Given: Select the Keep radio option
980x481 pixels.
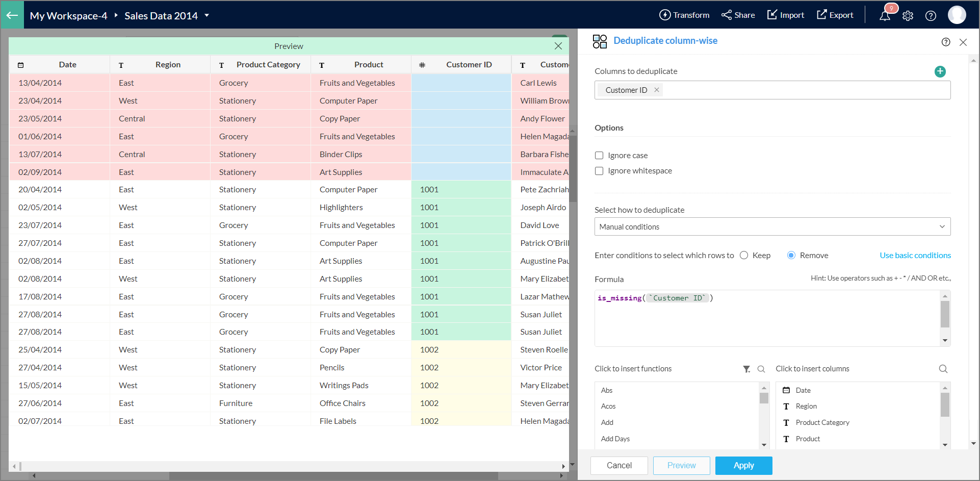Looking at the screenshot, I should 744,256.
